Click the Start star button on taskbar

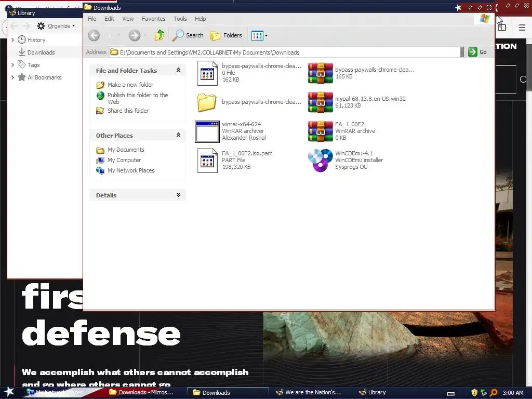pyautogui.click(x=9, y=392)
